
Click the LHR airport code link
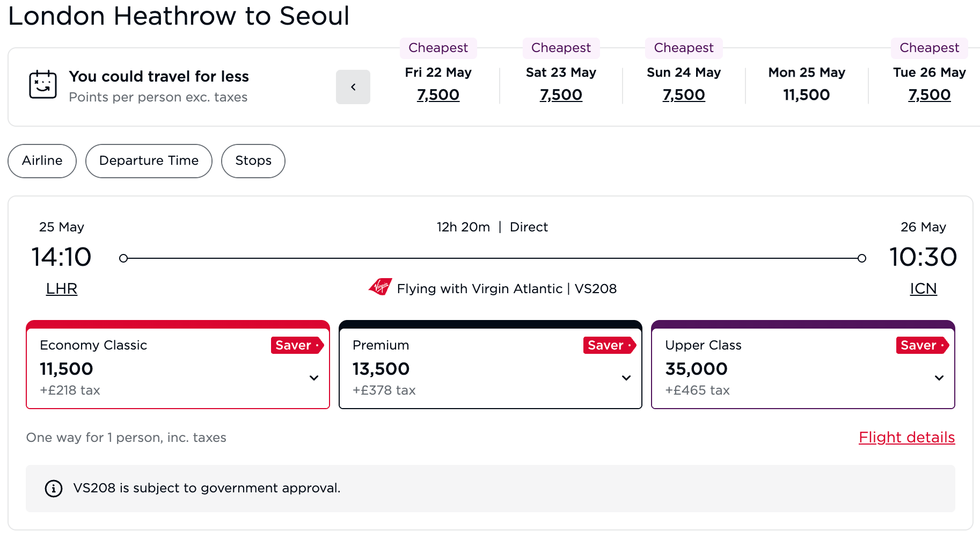tap(62, 289)
